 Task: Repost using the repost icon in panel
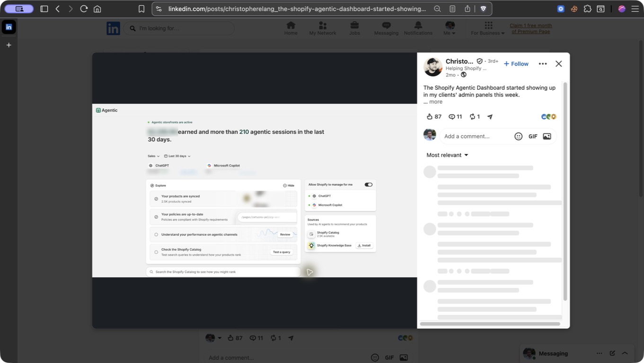click(475, 117)
